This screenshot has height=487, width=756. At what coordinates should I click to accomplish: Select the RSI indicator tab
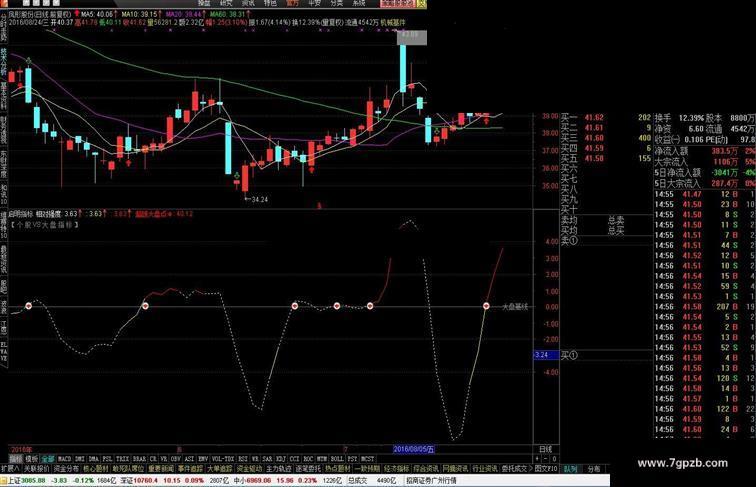point(243,459)
